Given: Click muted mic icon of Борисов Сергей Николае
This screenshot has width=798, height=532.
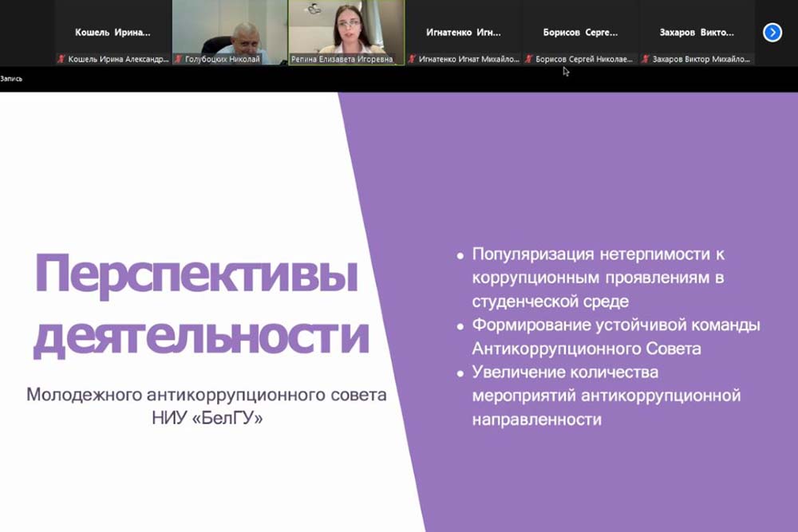Looking at the screenshot, I should click(x=529, y=59).
